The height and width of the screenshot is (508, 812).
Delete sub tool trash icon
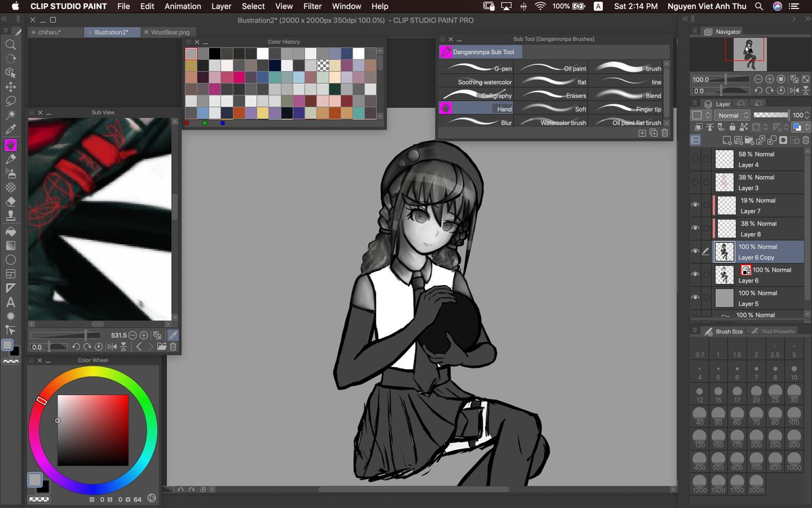[664, 133]
